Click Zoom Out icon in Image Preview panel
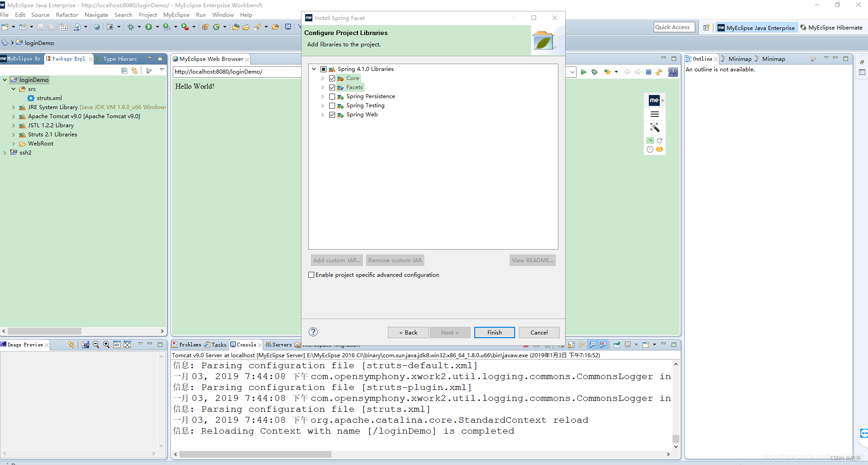 (x=96, y=345)
